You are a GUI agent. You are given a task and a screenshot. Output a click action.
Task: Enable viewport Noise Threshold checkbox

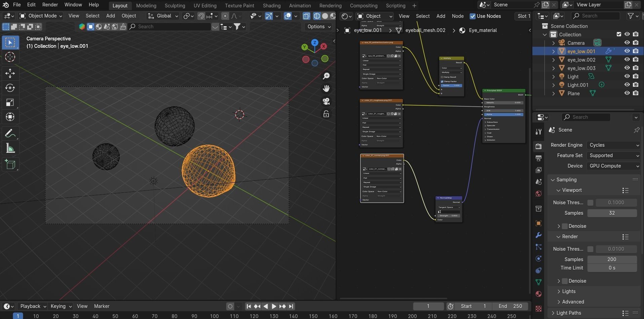(590, 203)
